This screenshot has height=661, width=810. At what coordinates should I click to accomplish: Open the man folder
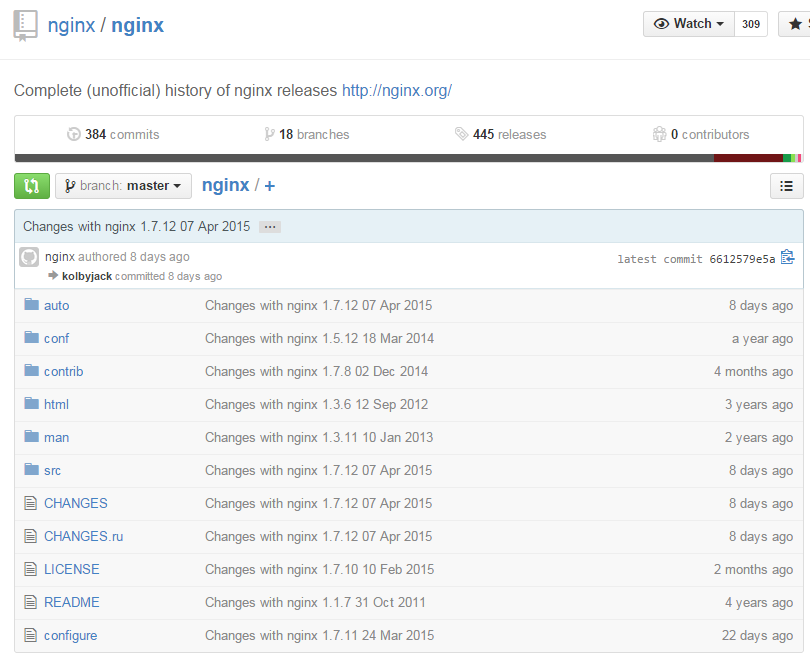[56, 437]
